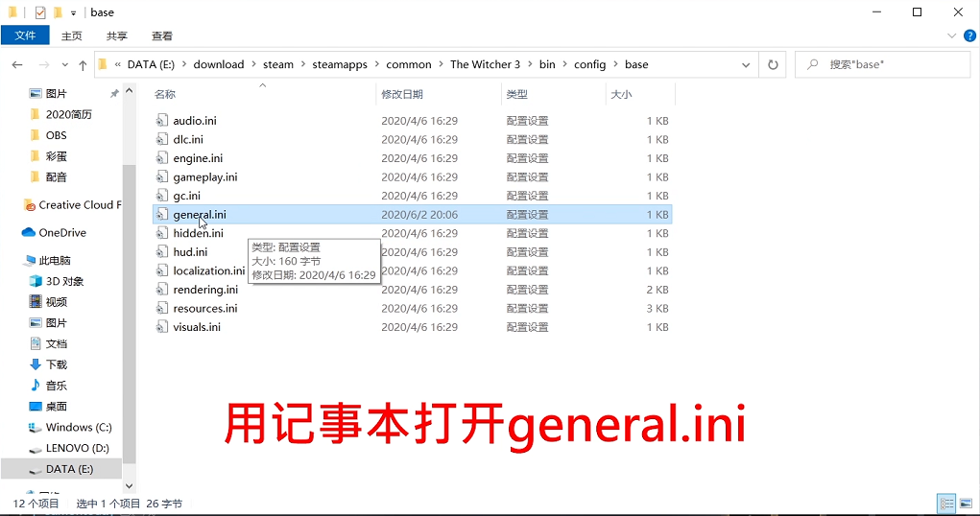Open recent locations dropdown arrow

(x=64, y=65)
